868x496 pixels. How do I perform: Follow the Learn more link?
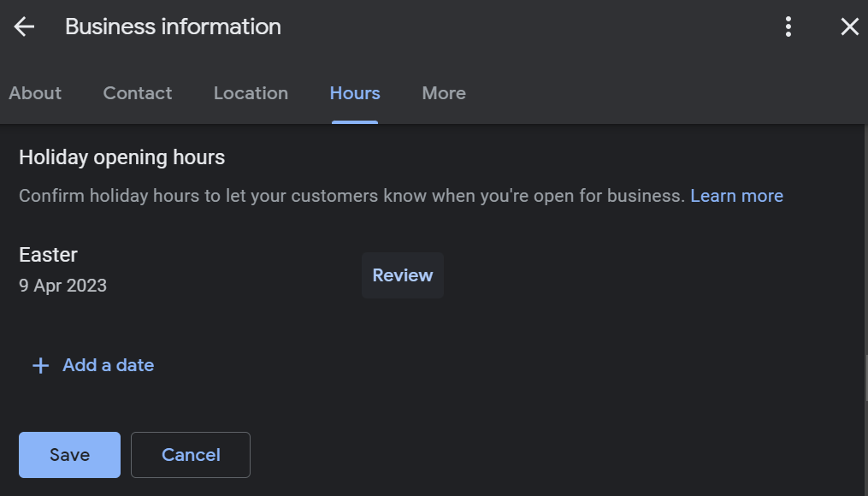737,196
